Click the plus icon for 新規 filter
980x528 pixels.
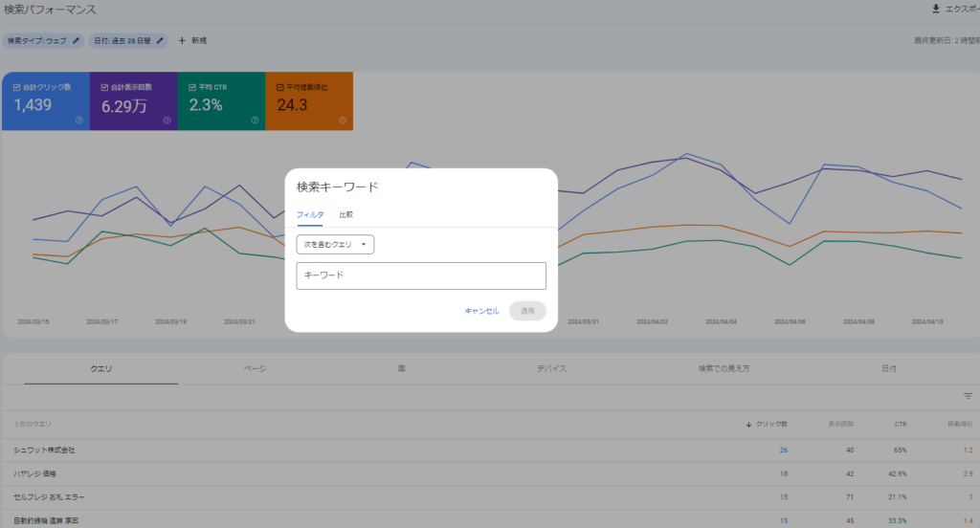pos(182,40)
